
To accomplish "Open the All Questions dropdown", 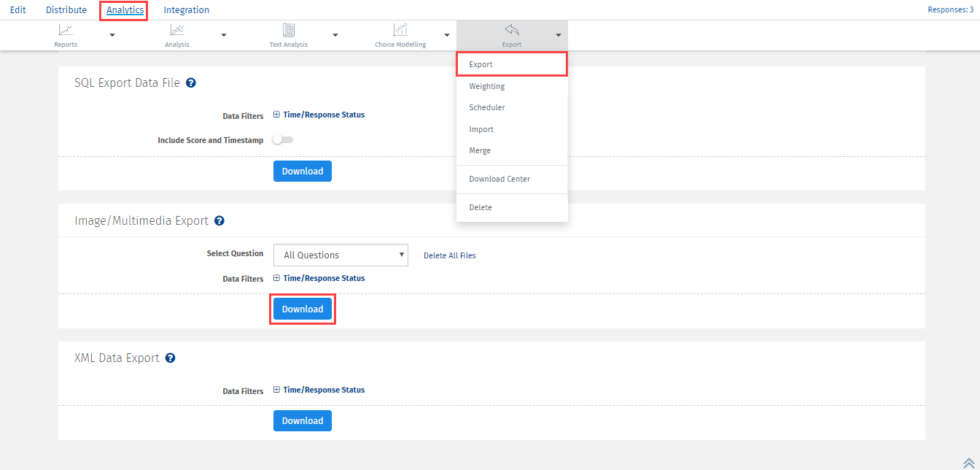I will tap(341, 255).
